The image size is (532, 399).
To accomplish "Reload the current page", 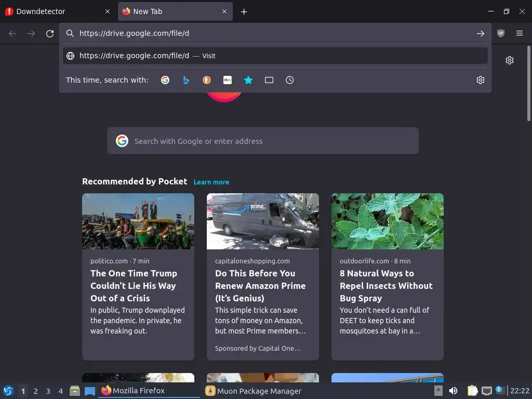I will coord(50,33).
